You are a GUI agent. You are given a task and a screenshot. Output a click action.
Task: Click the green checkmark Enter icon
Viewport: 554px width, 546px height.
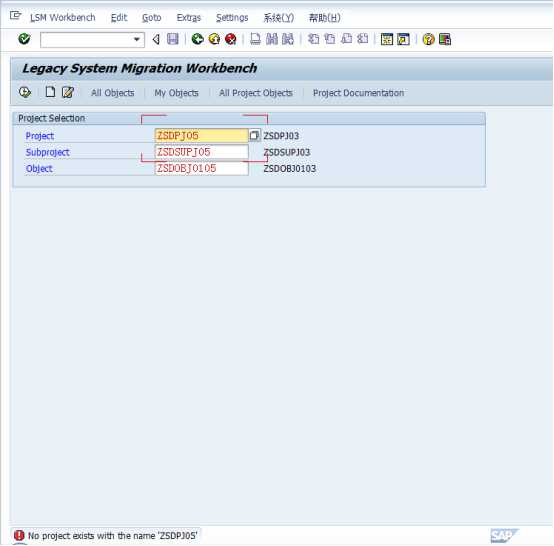click(24, 39)
